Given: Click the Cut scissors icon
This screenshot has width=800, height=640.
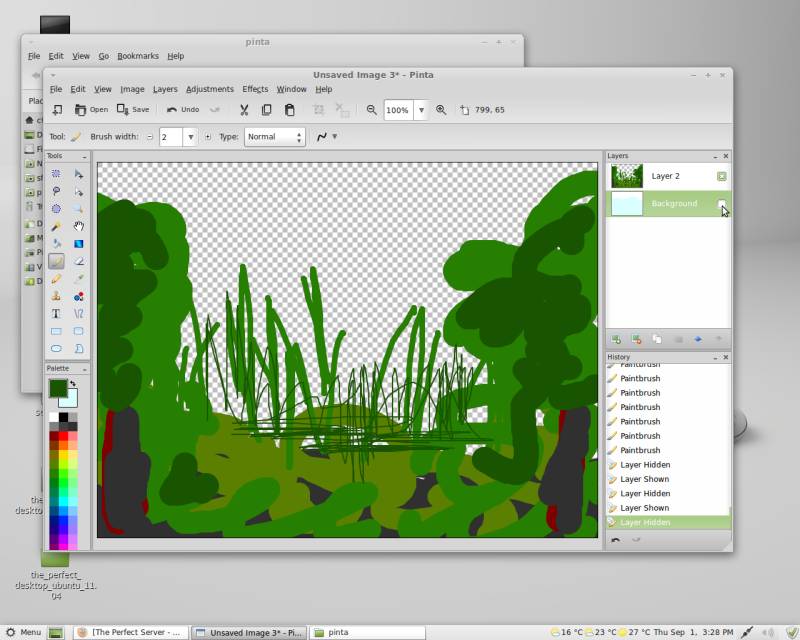Looking at the screenshot, I should click(243, 110).
